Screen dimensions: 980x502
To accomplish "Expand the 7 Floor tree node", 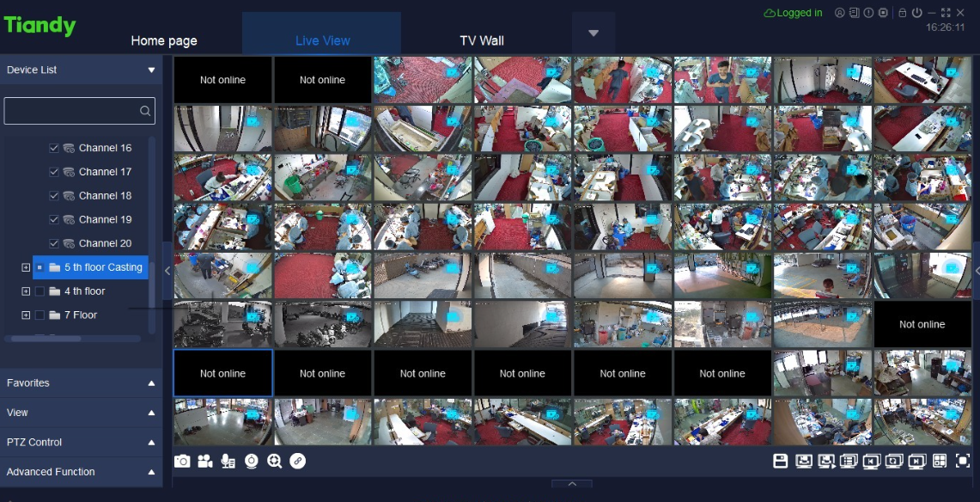I will click(x=26, y=315).
